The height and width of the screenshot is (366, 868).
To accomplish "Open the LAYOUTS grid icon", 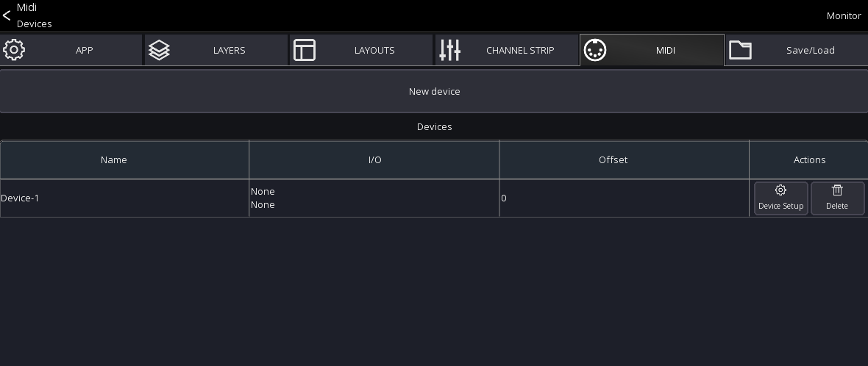I will [305, 50].
